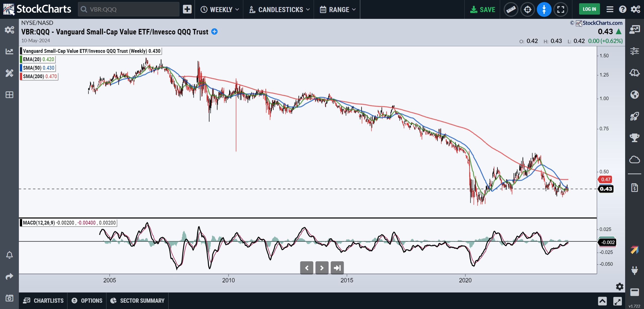Screen dimensions: 644x309
Task: Open the CANDLESTICKS chart type dropdown
Action: pos(279,10)
